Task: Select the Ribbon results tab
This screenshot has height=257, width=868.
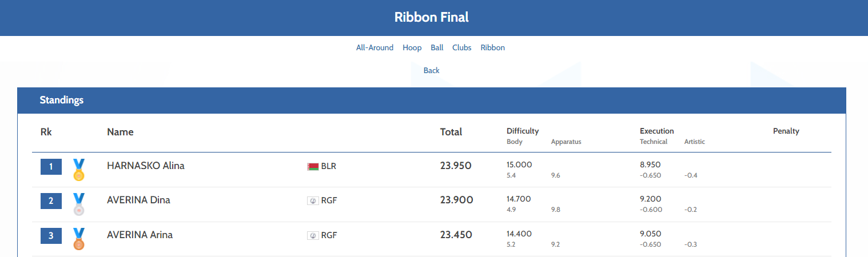Action: [x=492, y=48]
